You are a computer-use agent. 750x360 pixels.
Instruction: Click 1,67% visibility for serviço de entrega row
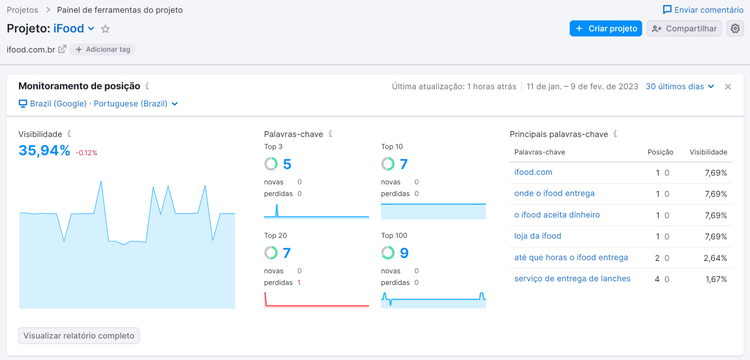point(716,279)
